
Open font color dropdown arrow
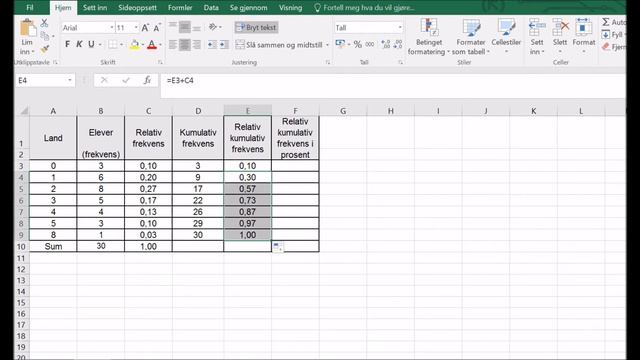pyautogui.click(x=160, y=44)
